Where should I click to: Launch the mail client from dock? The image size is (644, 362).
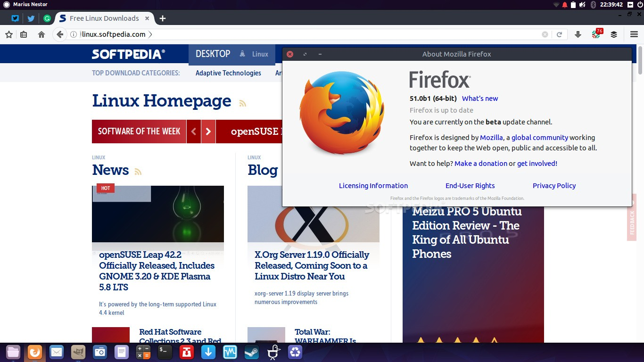(57, 352)
